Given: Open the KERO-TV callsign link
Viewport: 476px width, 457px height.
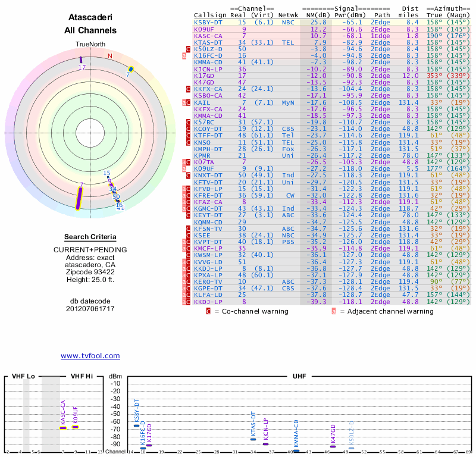Looking at the screenshot, I should (x=208, y=281).
